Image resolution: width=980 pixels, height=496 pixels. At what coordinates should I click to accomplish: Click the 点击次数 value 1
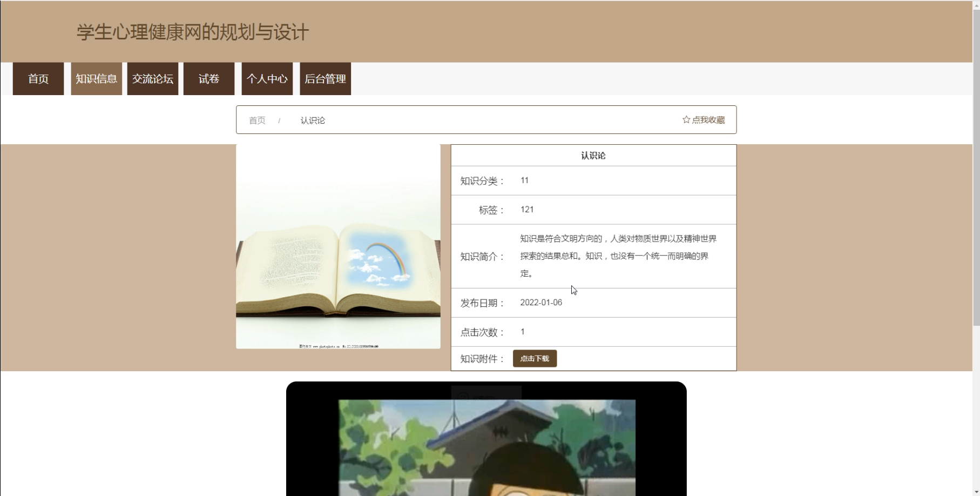(522, 332)
